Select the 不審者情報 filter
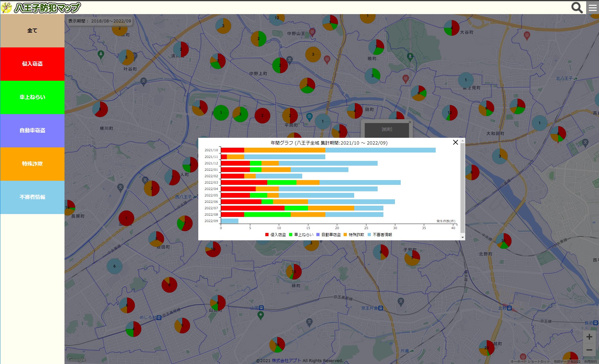This screenshot has height=364, width=599. [x=32, y=197]
